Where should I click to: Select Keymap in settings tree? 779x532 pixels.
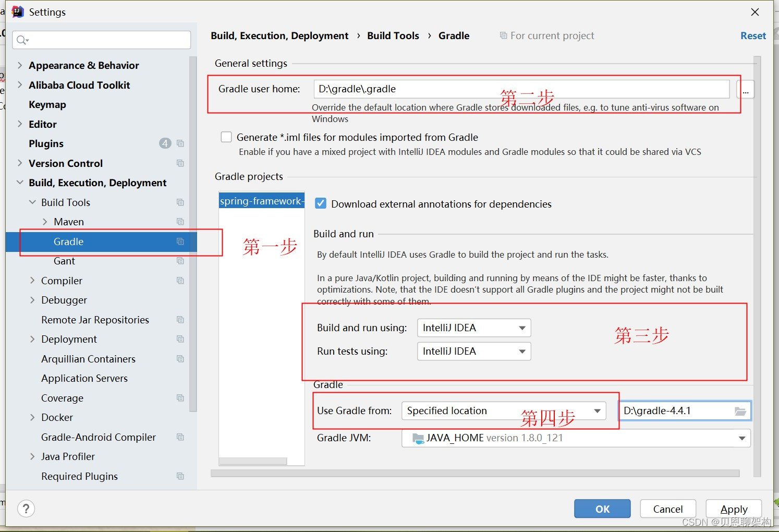[x=47, y=104]
